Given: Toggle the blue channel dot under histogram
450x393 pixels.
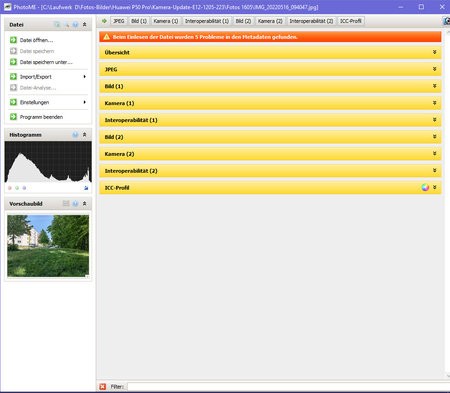Looking at the screenshot, I should tap(24, 188).
